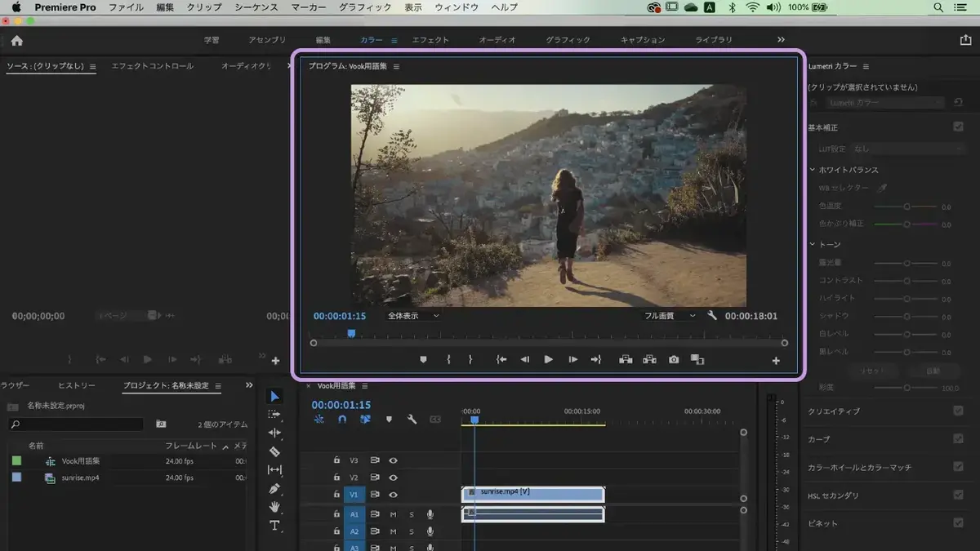Screen dimensions: 980x551
Task: Play the Program monitor video
Action: tap(549, 359)
